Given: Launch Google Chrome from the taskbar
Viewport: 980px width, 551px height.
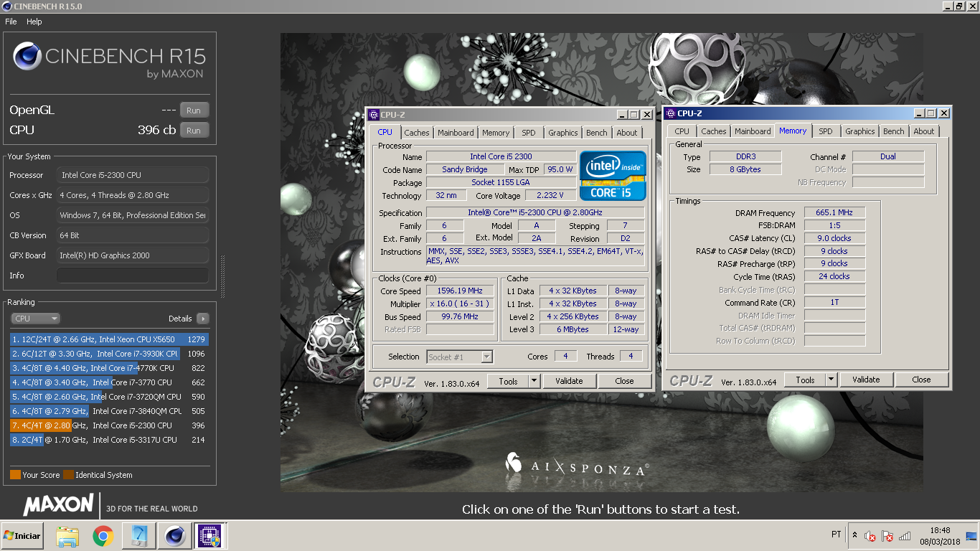Looking at the screenshot, I should click(x=103, y=536).
